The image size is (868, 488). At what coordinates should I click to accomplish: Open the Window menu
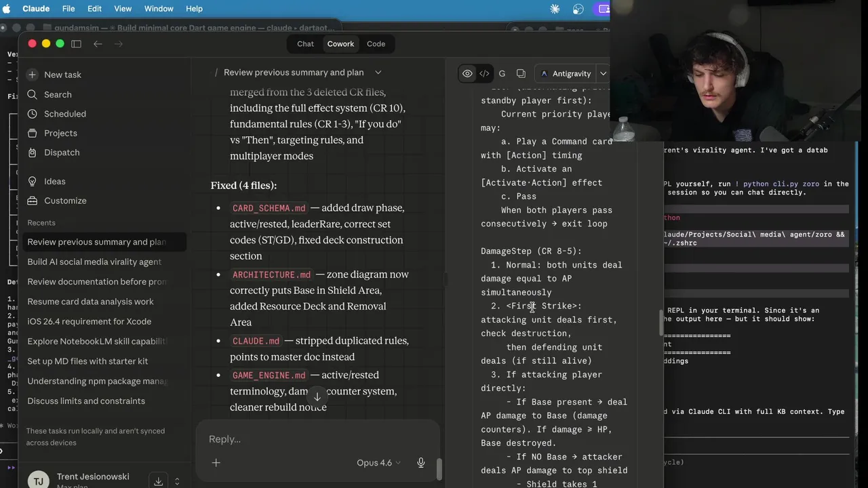pyautogui.click(x=159, y=9)
